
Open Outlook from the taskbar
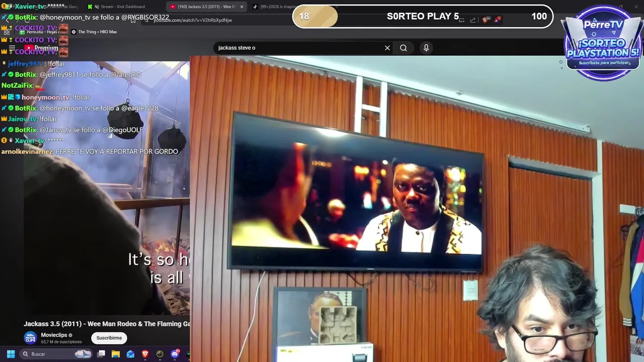(x=130, y=354)
